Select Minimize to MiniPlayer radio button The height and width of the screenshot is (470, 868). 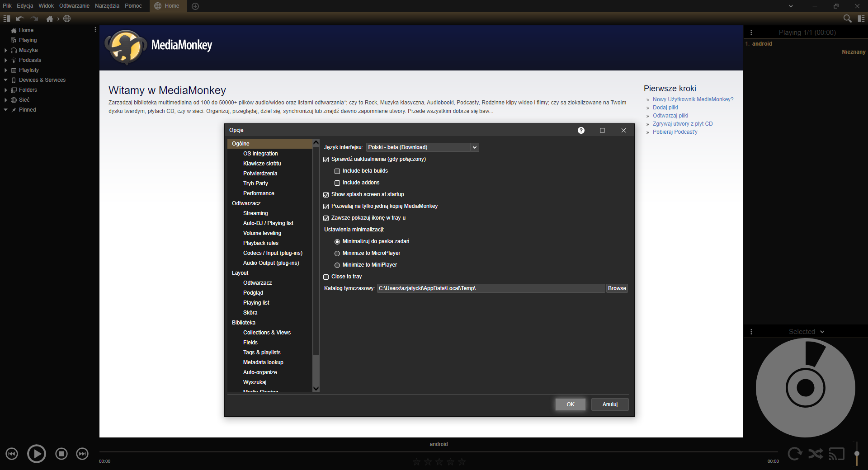pyautogui.click(x=337, y=265)
